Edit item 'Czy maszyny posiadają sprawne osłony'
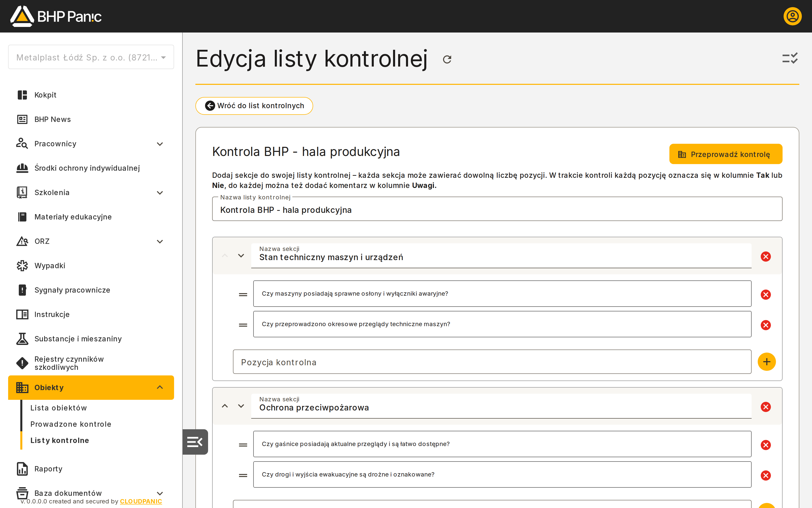This screenshot has width=812, height=508. pyautogui.click(x=502, y=294)
